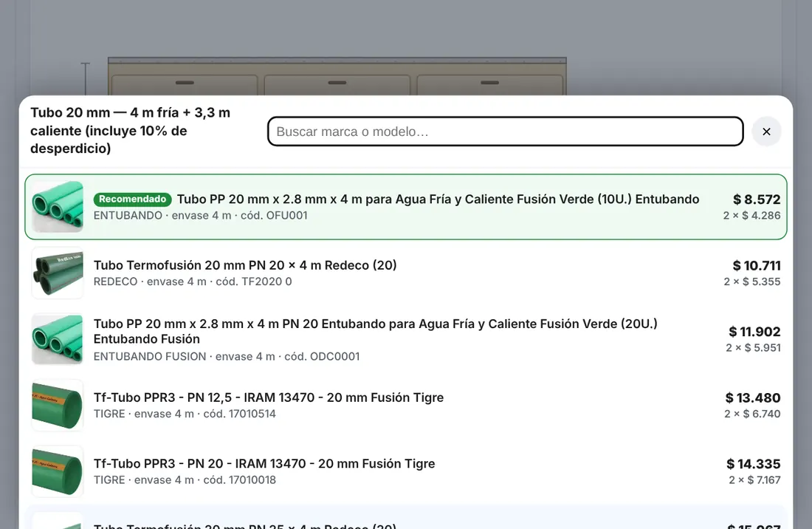Click the unit breakdown '2 × $ 4.286'
The width and height of the screenshot is (812, 529).
[752, 216]
